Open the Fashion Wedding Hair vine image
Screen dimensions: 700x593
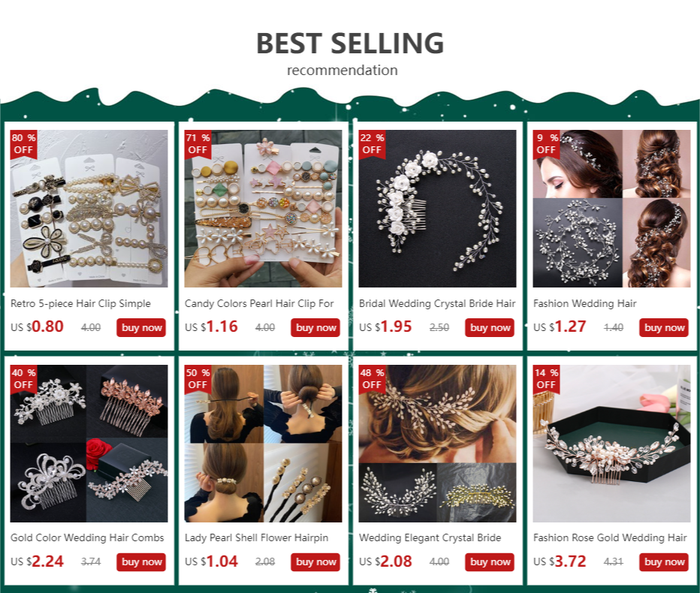611,209
